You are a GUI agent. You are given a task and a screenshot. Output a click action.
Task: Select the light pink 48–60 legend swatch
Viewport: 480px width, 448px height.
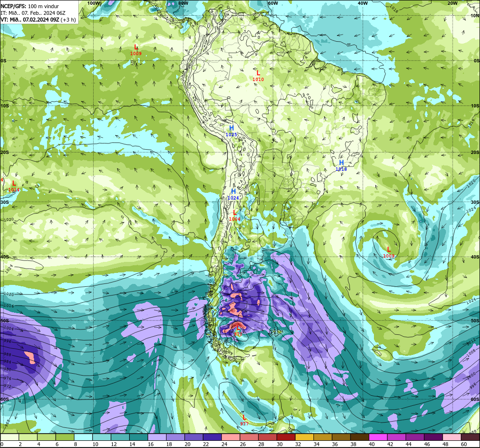coord(452,437)
